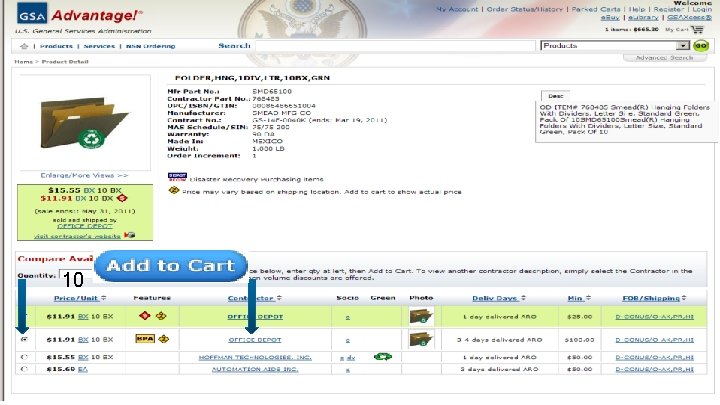720x405 pixels.
Task: Click the Depot disaster recovery icon
Action: coord(177,177)
